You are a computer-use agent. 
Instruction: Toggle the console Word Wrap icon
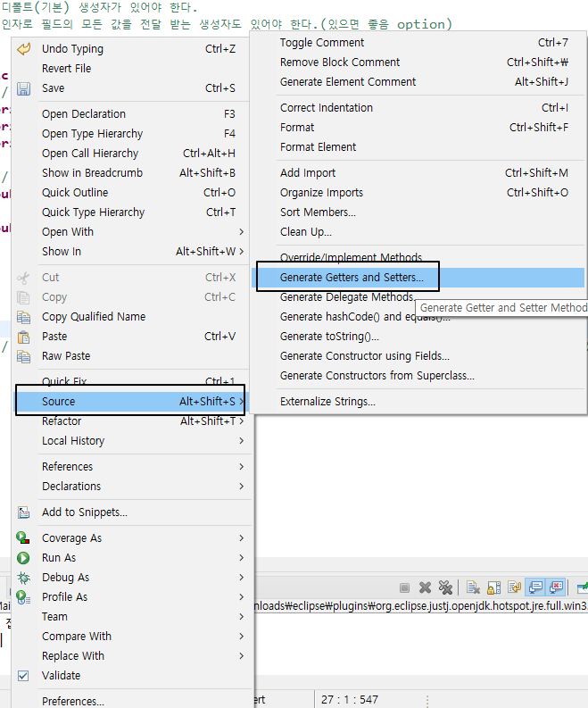[515, 587]
